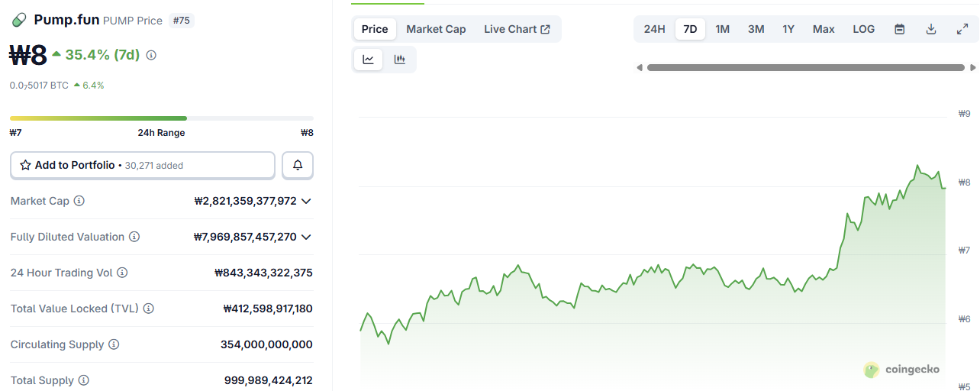Image resolution: width=980 pixels, height=391 pixels.
Task: Select the Max time range
Action: pos(824,29)
